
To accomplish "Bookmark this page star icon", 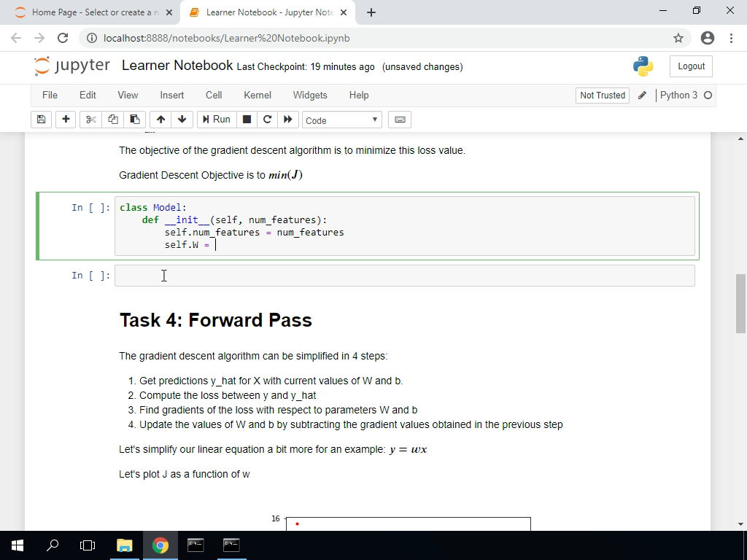I will (x=678, y=38).
